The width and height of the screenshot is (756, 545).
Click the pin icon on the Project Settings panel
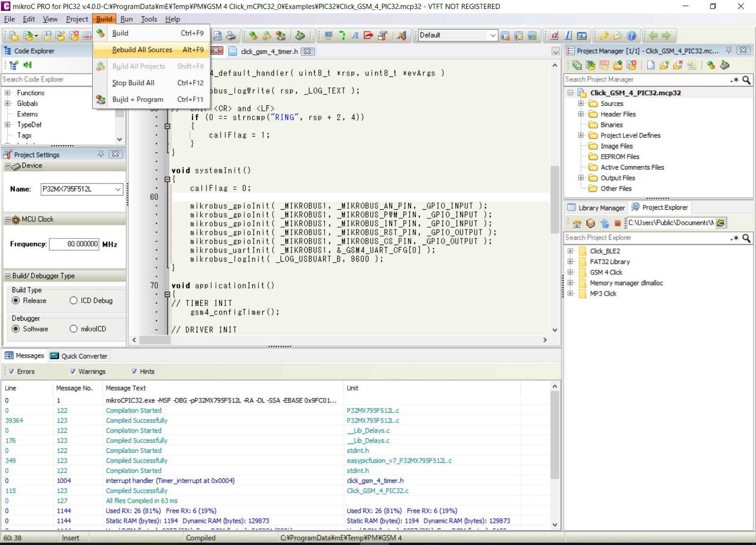coord(101,154)
